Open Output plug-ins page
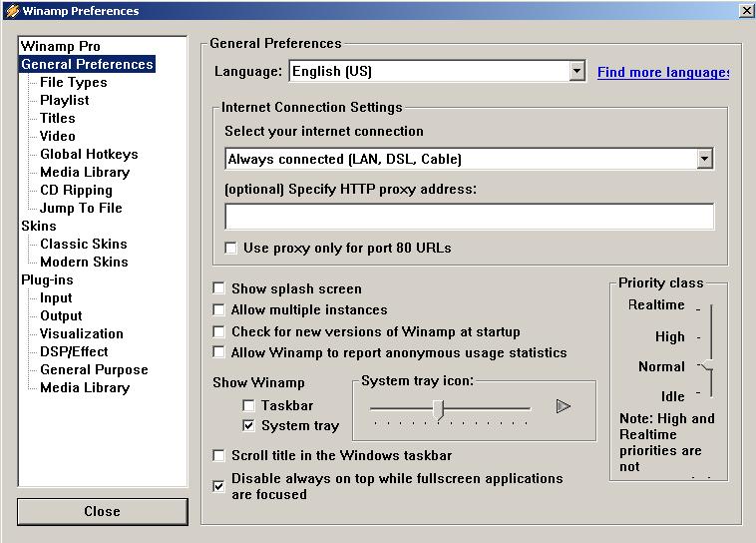 tap(61, 315)
